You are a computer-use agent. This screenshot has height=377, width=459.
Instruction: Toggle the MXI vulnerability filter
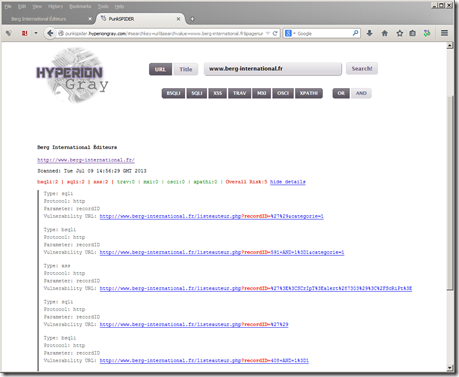(x=262, y=93)
